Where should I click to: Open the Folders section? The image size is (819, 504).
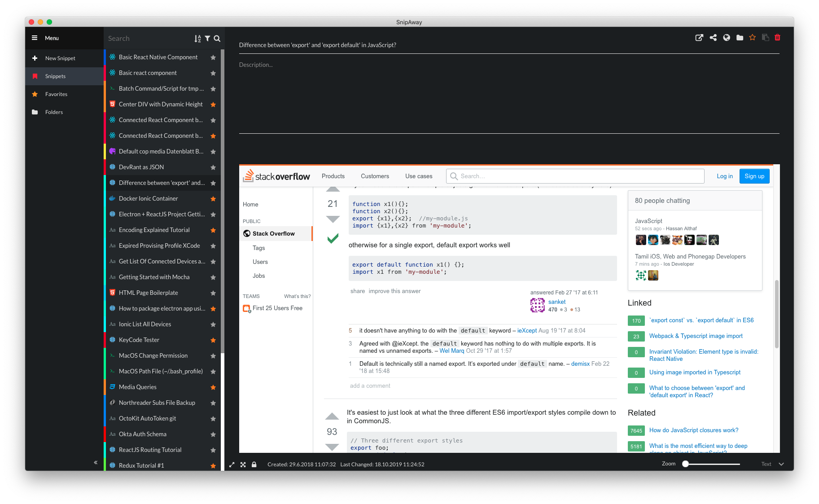tap(64, 112)
